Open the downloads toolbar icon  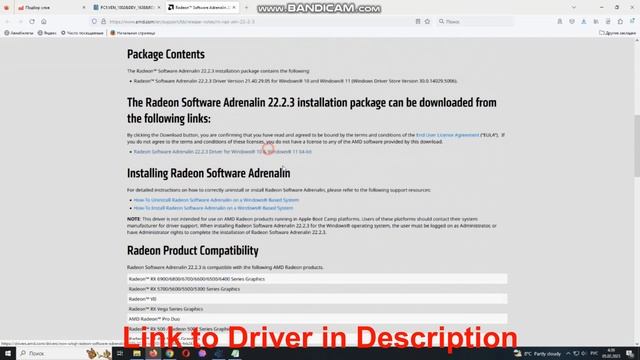(x=584, y=21)
